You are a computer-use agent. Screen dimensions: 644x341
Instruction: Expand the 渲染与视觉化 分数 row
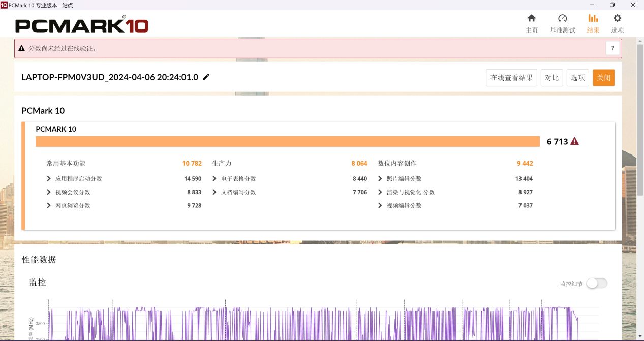pyautogui.click(x=407, y=192)
